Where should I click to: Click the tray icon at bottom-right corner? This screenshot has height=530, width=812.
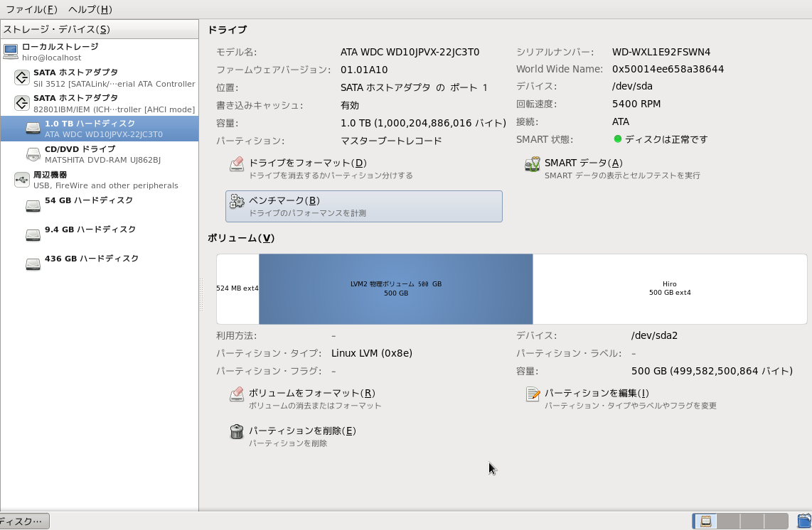point(805,521)
